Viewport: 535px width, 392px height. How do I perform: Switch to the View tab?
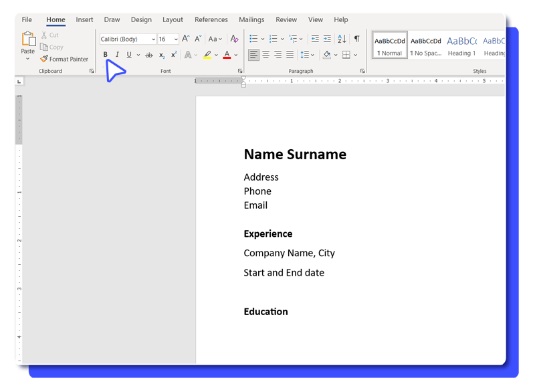[316, 19]
